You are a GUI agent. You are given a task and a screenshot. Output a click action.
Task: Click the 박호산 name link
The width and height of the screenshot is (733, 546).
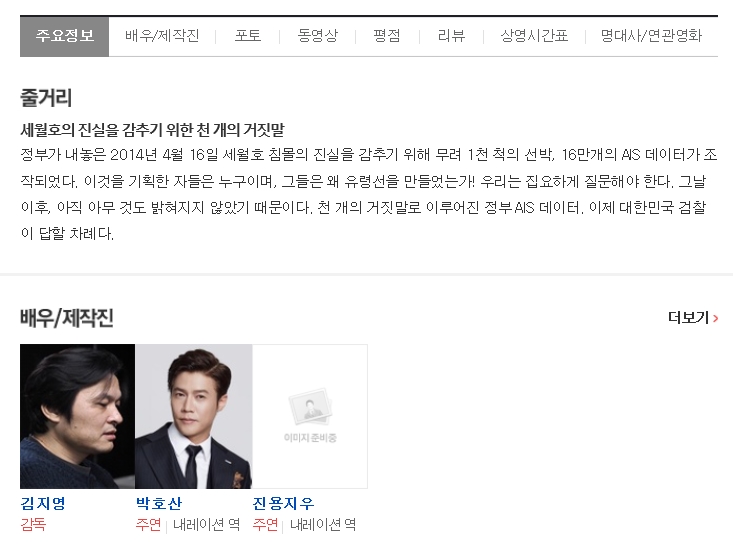[x=159, y=503]
